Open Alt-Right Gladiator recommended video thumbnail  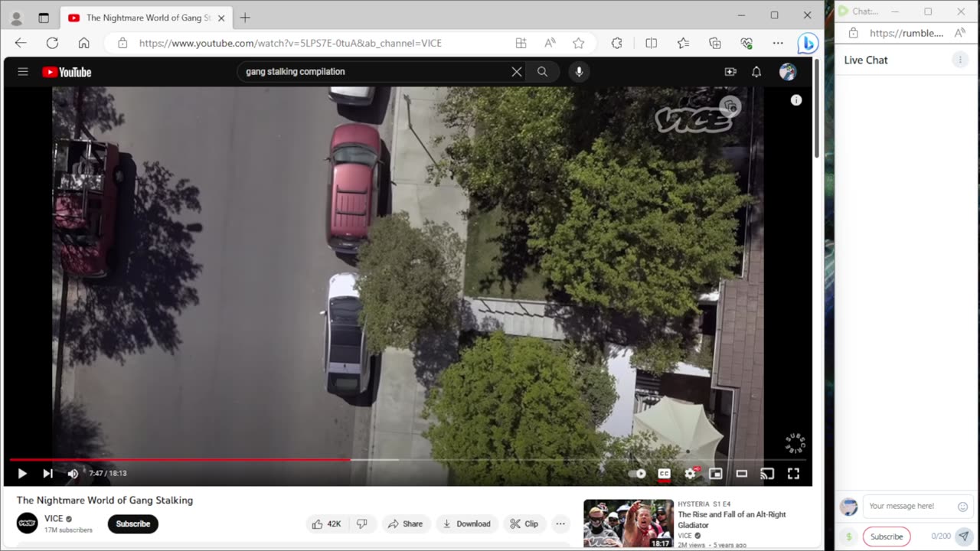pyautogui.click(x=629, y=523)
